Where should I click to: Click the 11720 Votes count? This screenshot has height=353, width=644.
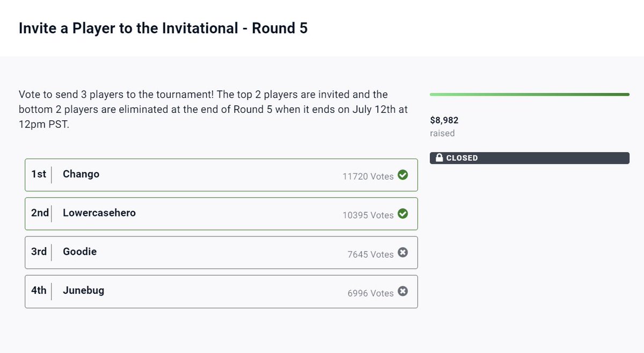[368, 176]
